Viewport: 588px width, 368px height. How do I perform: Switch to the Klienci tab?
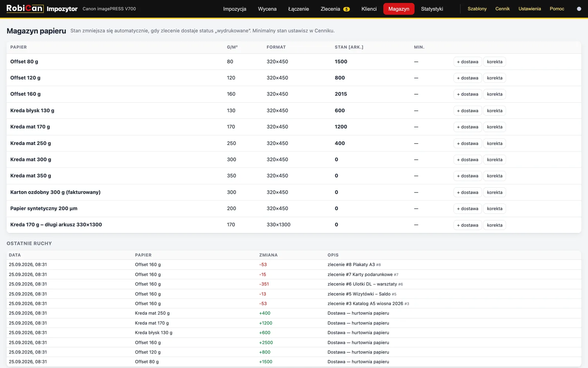coord(369,9)
